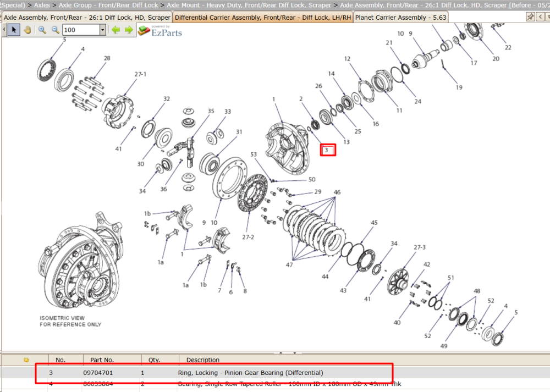Click callout 31 in the diagram
The image size is (550, 392).
[239, 132]
